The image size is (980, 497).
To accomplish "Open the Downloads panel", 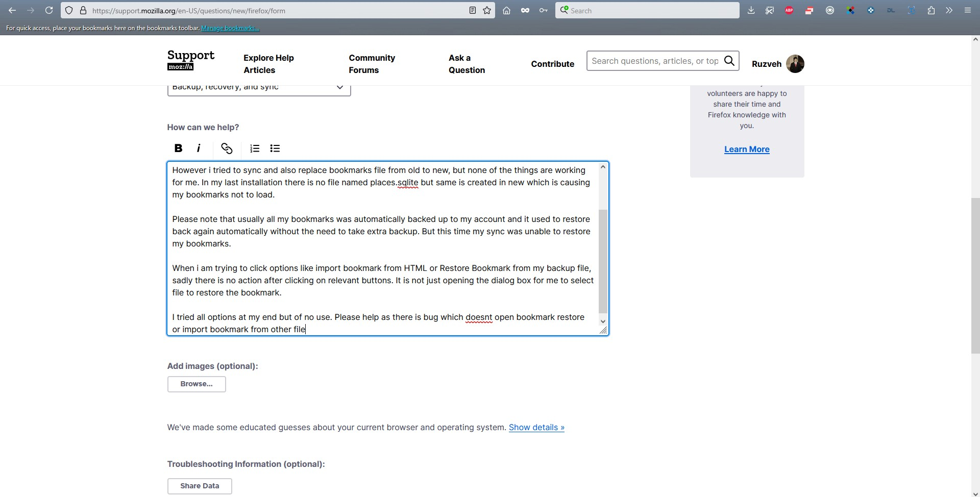I will pos(751,10).
